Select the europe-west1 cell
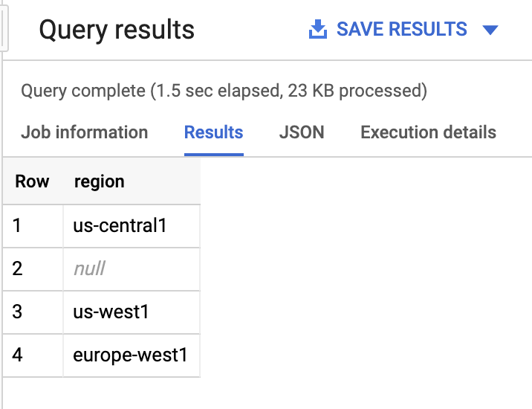The height and width of the screenshot is (409, 532). click(x=132, y=355)
